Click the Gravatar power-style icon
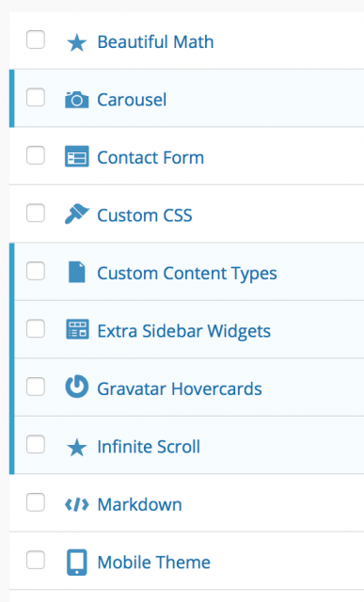 [x=77, y=387]
